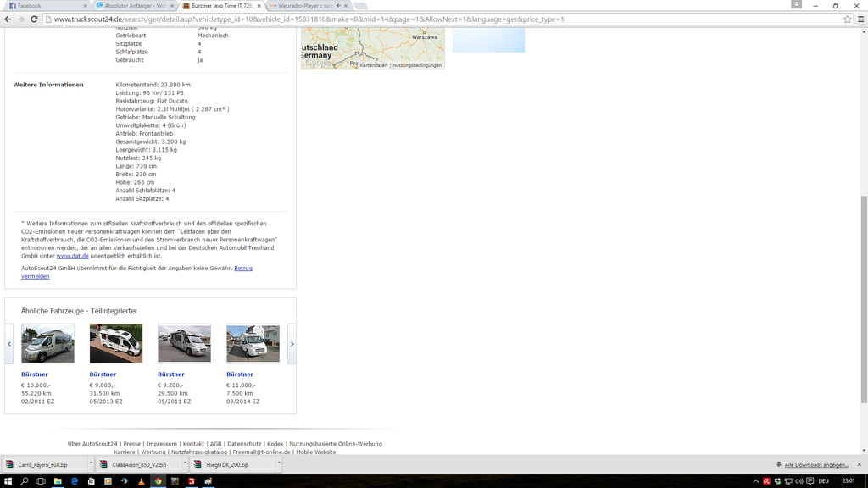Close the downloads bar
868x488 pixels.
pyautogui.click(x=860, y=464)
